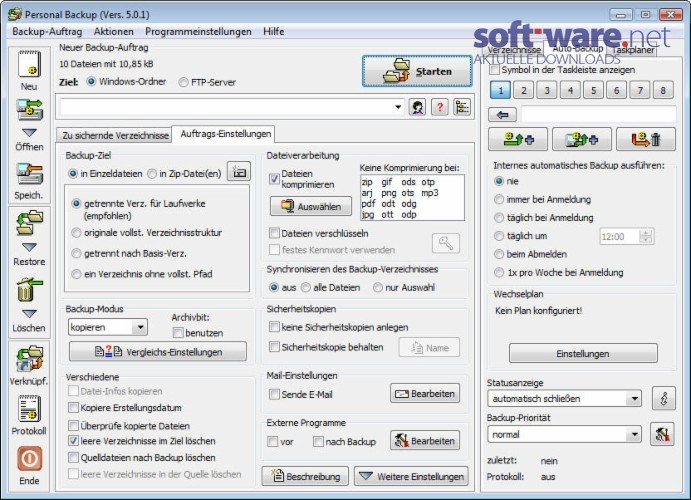691x500 pixels.
Task: Click the Starten backup button
Action: (416, 71)
